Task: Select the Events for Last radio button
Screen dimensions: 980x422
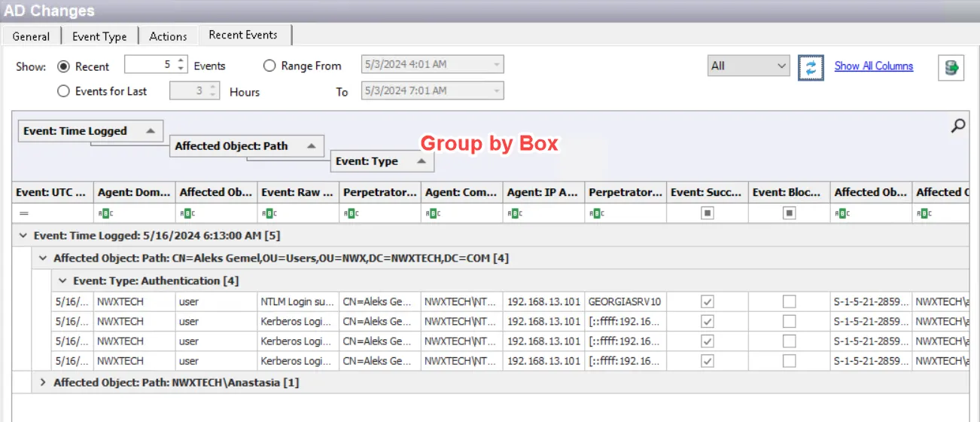Action: pos(64,91)
